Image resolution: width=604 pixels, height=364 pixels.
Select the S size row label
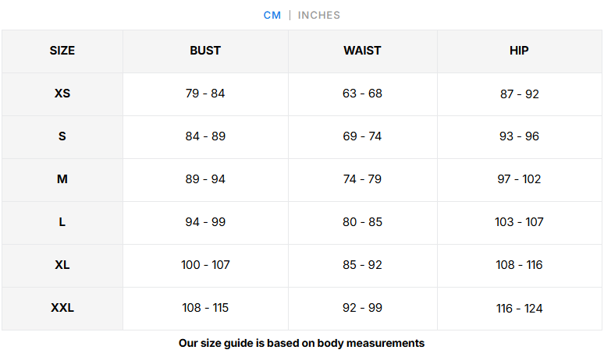pos(62,136)
